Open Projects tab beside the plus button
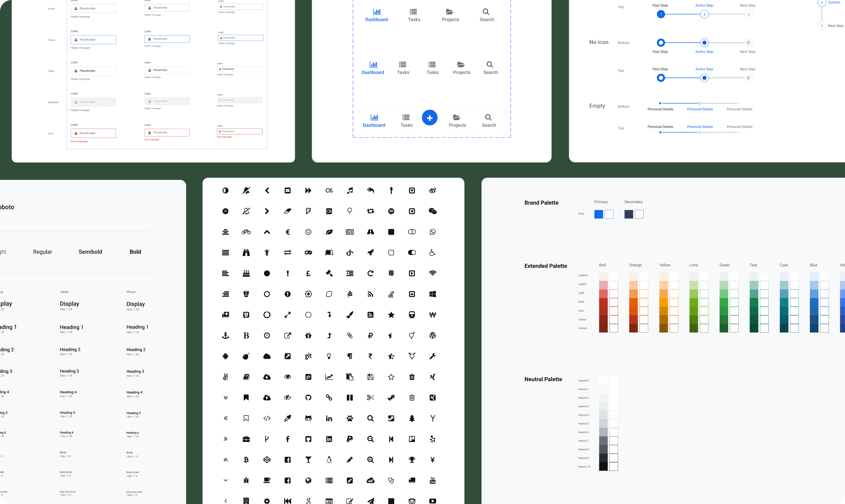845x504 pixels. [x=457, y=121]
